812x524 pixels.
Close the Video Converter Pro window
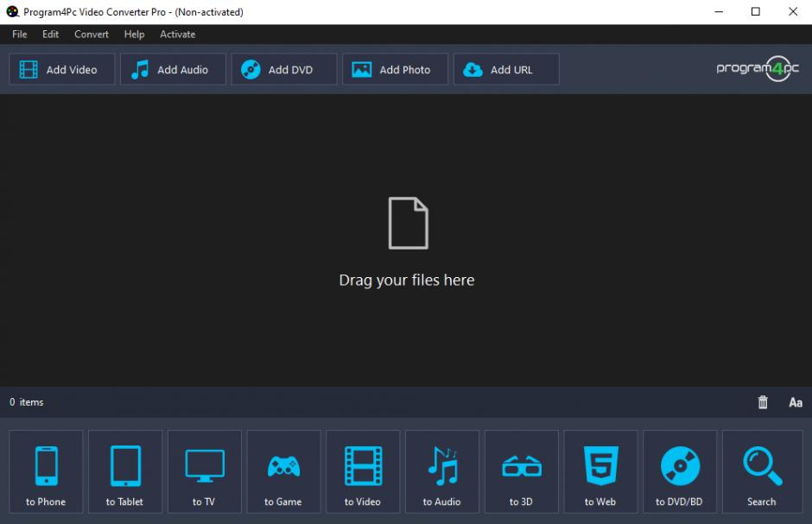[793, 11]
